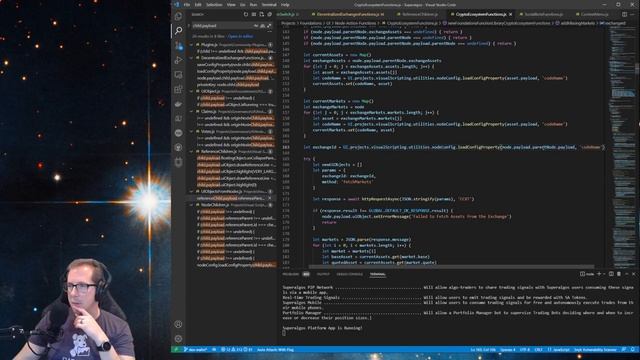Expand the Replace toggle beside search box

(189, 26)
